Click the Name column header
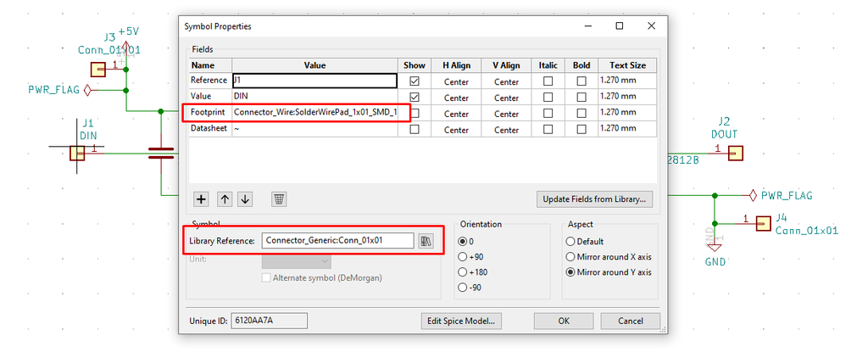The width and height of the screenshot is (868, 358). [210, 65]
